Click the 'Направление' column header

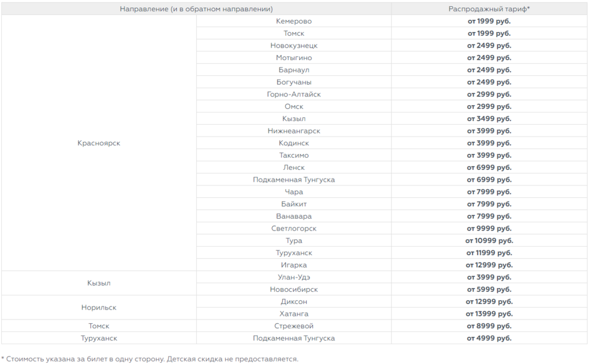[196, 9]
